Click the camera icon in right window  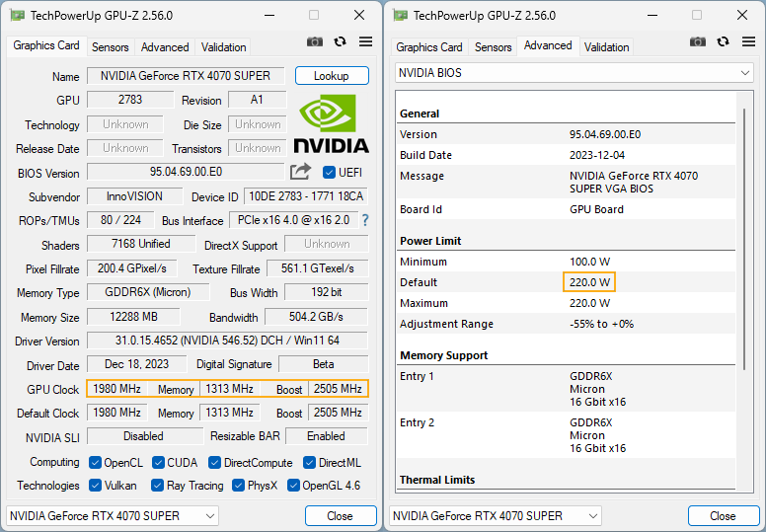point(698,42)
